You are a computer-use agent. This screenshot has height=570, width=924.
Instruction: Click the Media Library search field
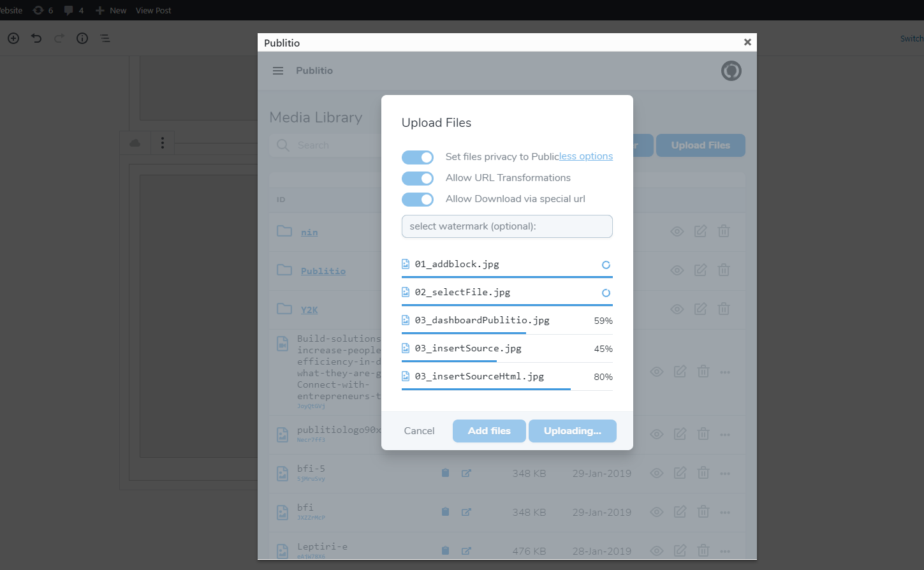click(x=325, y=145)
